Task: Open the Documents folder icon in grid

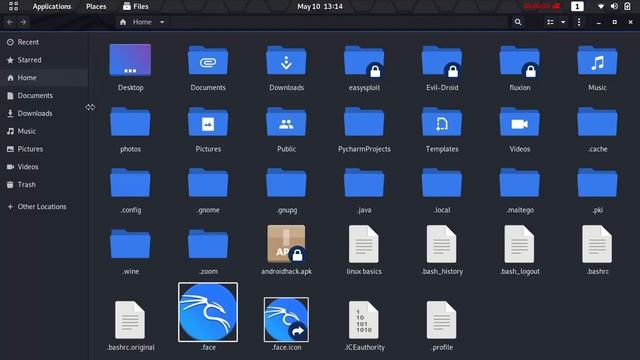Action: (x=208, y=61)
